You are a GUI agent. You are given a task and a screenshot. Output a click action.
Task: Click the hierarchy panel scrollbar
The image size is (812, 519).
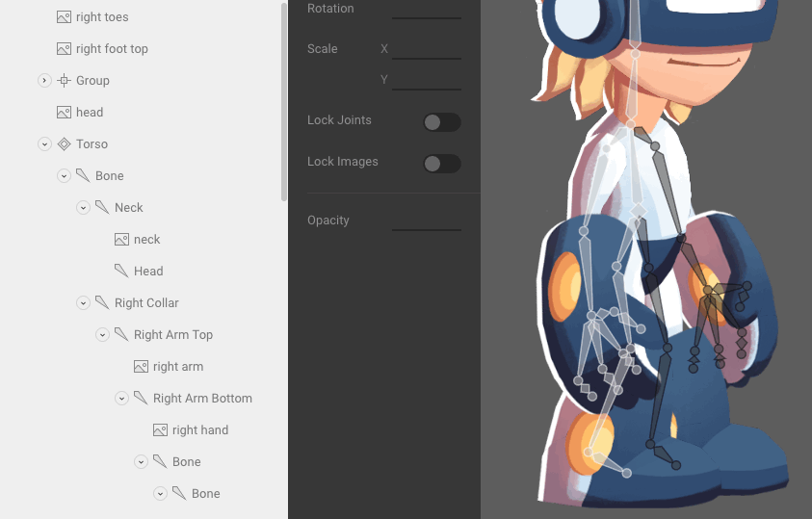tap(284, 102)
